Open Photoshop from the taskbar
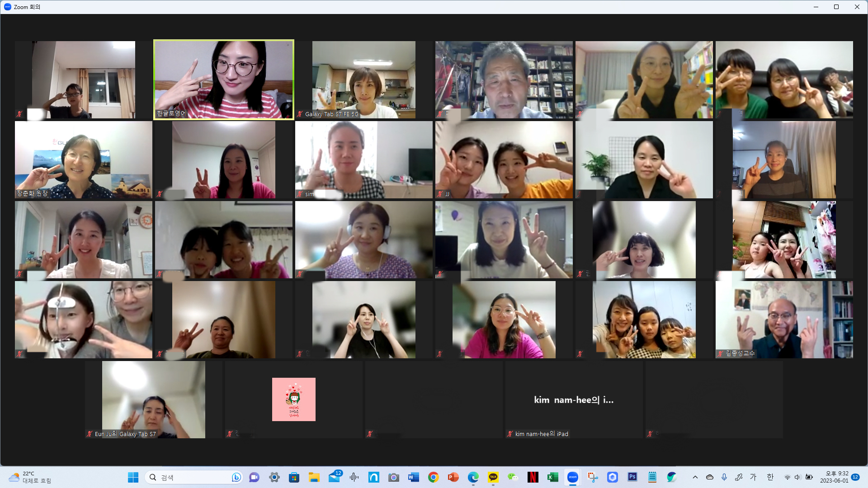The height and width of the screenshot is (488, 868). [632, 477]
